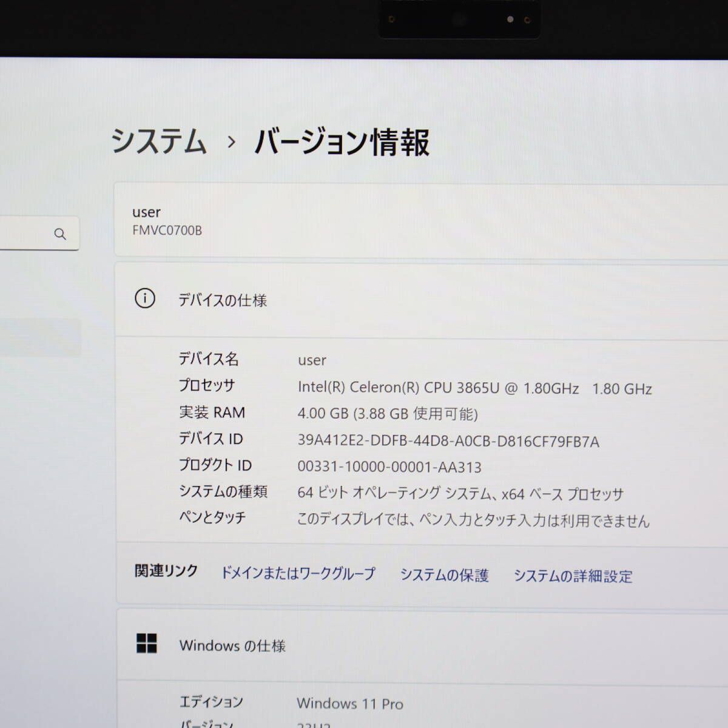The height and width of the screenshot is (728, 728).
Task: Click the breadcrumb chevron after システム
Action: pyautogui.click(x=231, y=142)
